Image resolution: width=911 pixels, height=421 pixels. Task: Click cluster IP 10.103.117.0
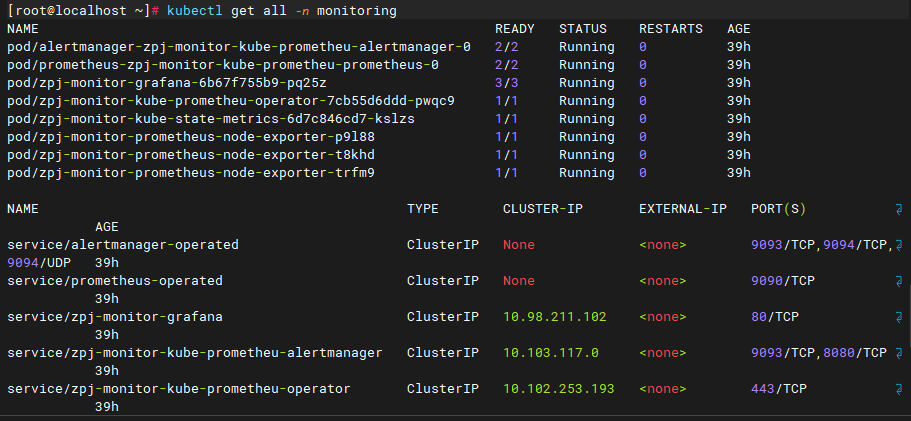coord(550,353)
